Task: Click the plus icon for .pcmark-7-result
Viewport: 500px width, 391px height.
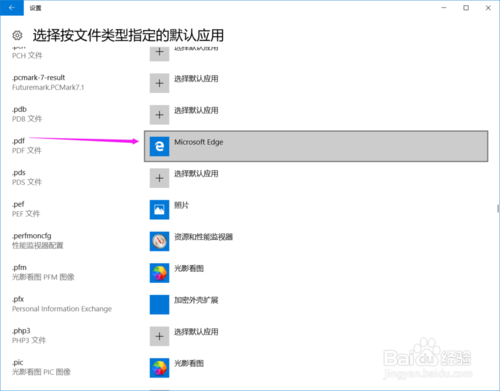Action: [159, 83]
